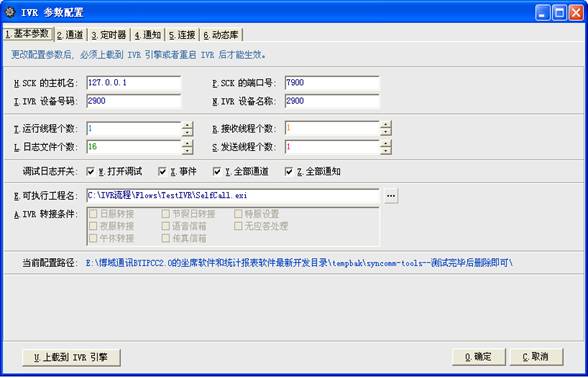
Task: Increase 接收线程个数 with up arrow
Action: coord(386,125)
